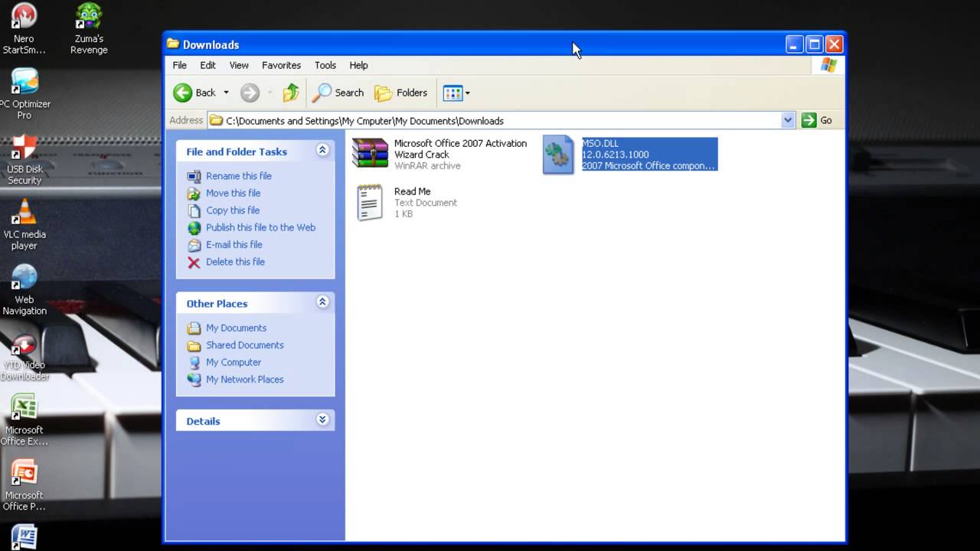980x551 pixels.
Task: Click the green Back arrow button
Action: [x=183, y=93]
